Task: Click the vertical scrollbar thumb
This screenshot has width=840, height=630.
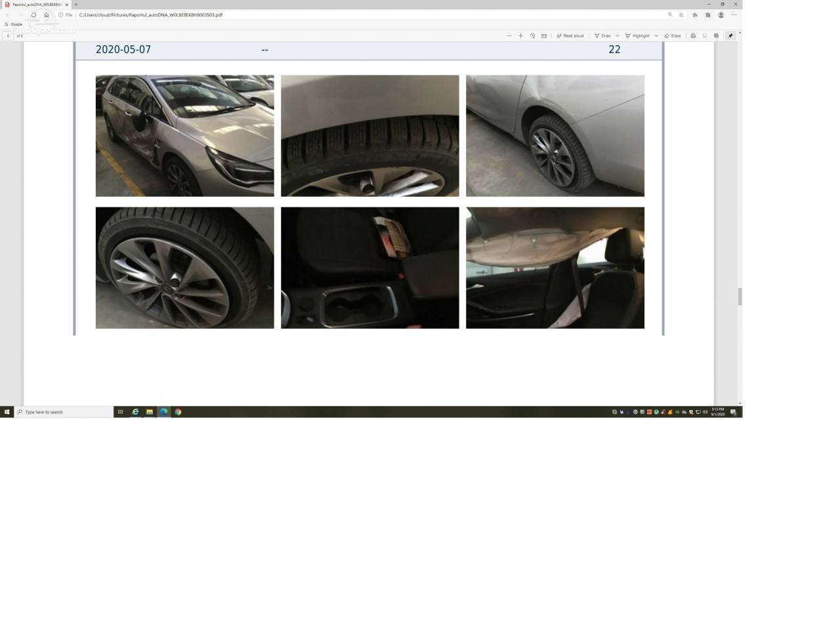Action: [740, 297]
